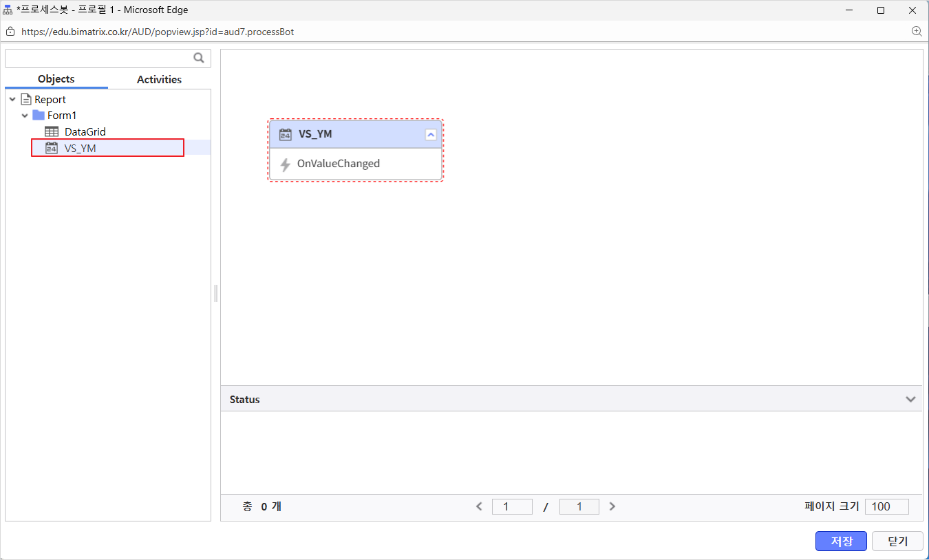Image resolution: width=929 pixels, height=560 pixels.
Task: Select the Objects tab
Action: point(56,79)
